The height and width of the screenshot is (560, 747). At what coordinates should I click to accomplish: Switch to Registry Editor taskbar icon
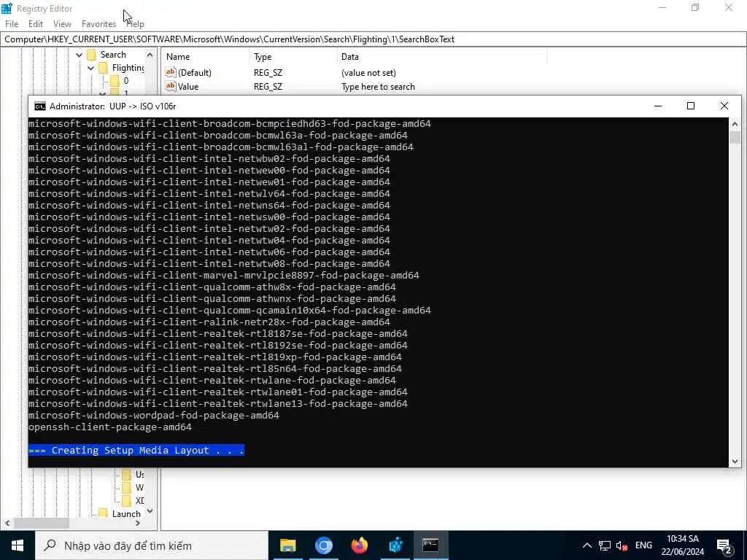(x=395, y=545)
